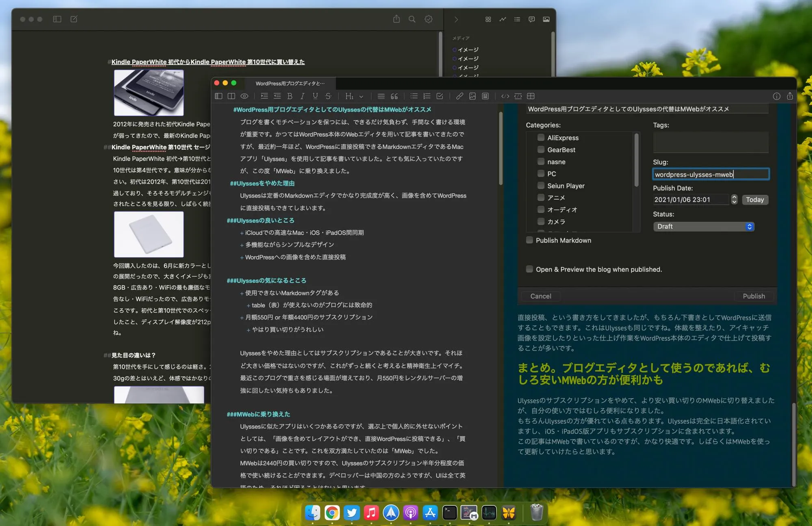Enable the Publish Markdown checkbox
This screenshot has height=526, width=812.
pos(529,240)
